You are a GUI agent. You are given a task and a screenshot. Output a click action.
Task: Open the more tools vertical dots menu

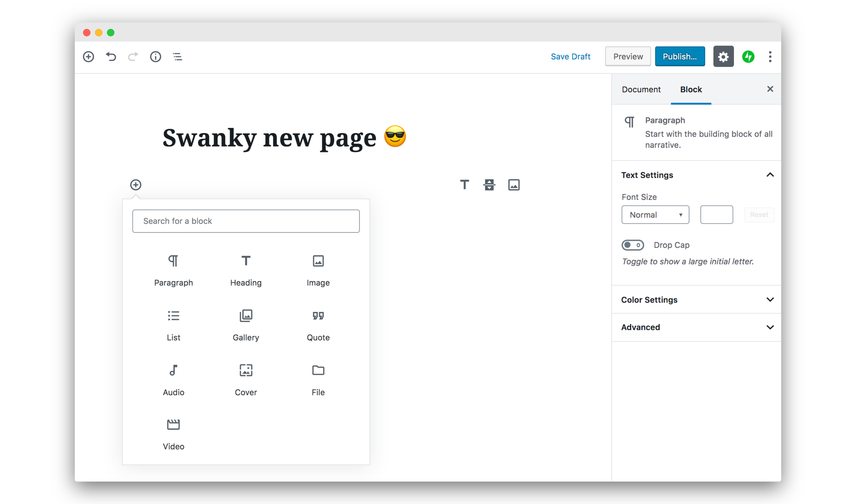click(x=770, y=57)
